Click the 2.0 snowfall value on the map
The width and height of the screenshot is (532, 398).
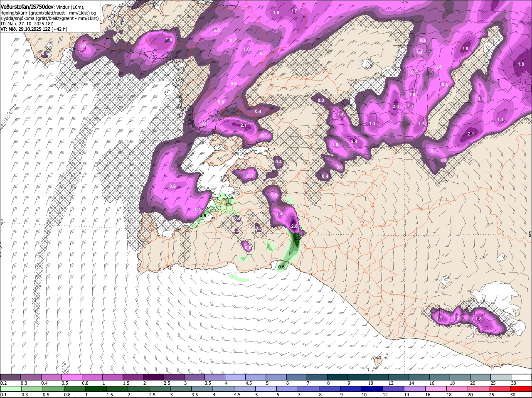[x=395, y=107]
